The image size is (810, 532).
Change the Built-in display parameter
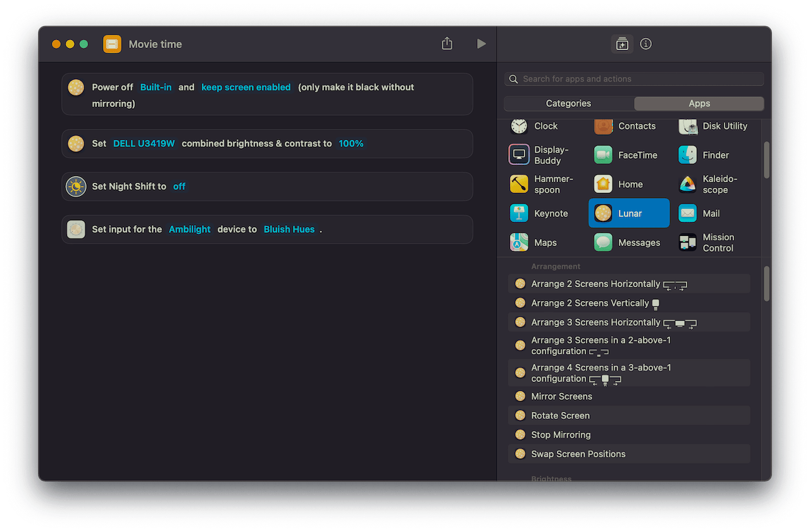coord(156,87)
